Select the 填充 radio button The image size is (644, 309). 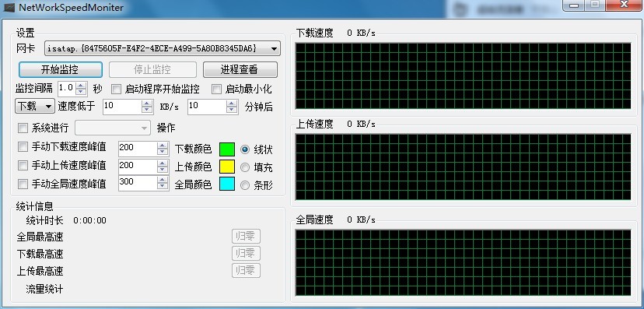pos(245,167)
